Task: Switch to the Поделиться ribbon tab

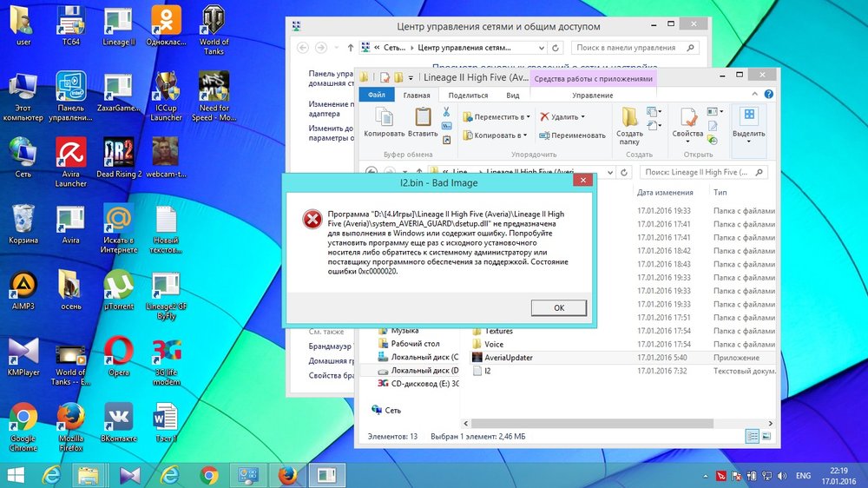Action: [x=468, y=96]
